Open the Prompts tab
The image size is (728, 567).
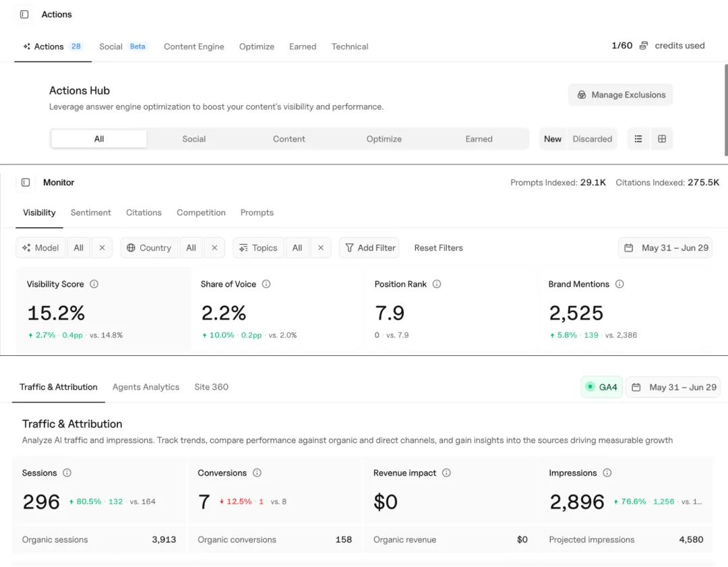pyautogui.click(x=257, y=212)
